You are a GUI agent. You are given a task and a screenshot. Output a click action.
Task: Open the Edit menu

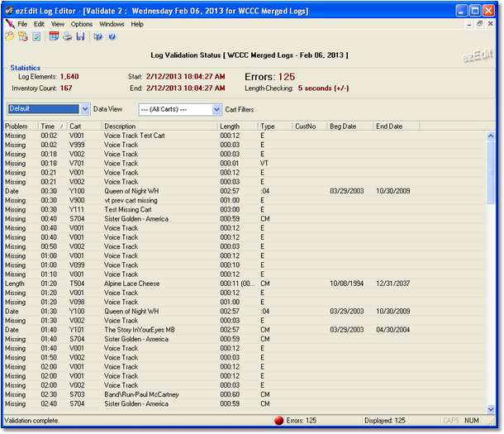click(x=39, y=24)
